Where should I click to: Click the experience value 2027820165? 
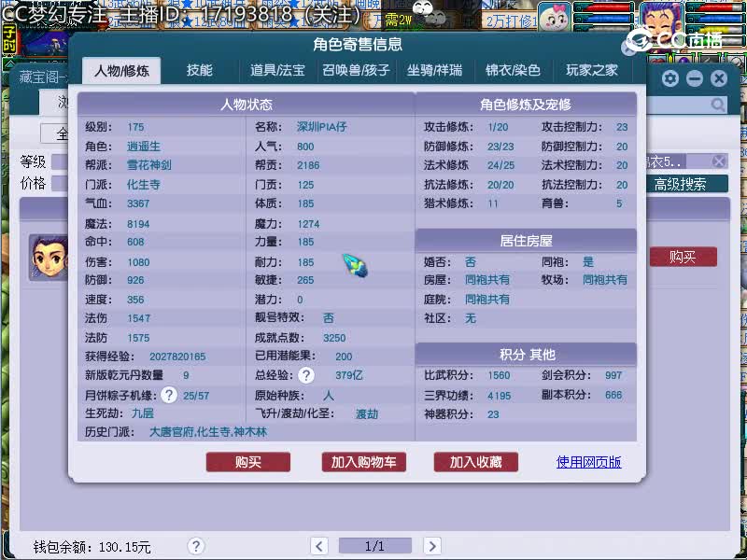tap(177, 357)
